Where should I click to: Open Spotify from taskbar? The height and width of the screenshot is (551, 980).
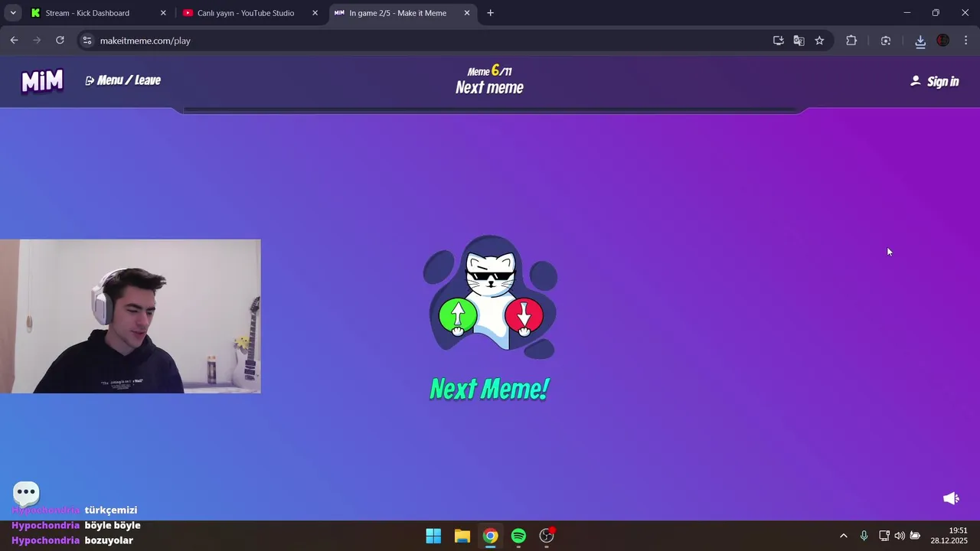coord(518,536)
